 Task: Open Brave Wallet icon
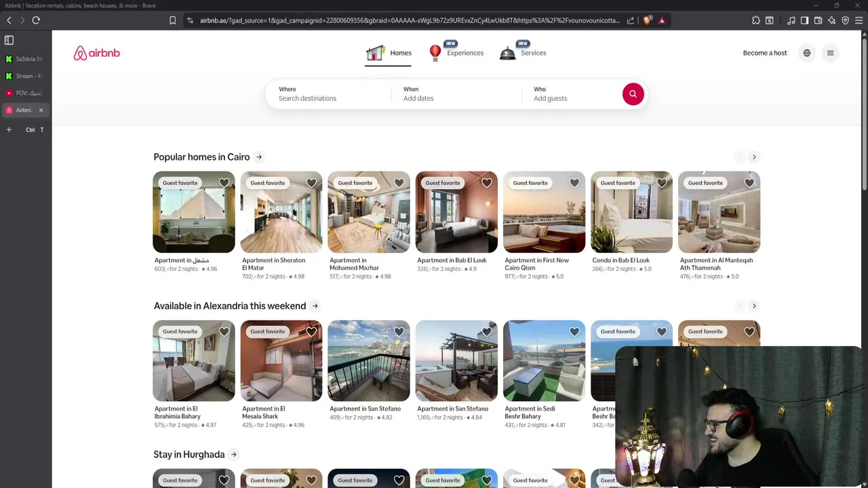coord(818,20)
